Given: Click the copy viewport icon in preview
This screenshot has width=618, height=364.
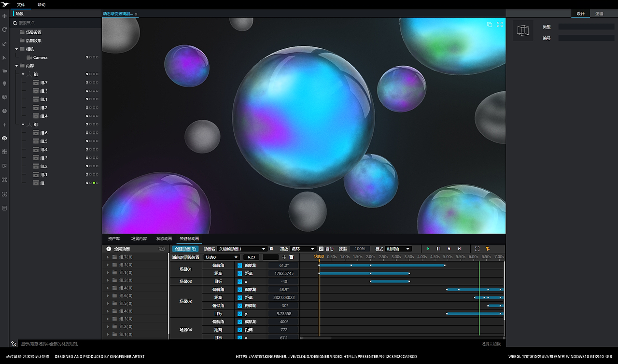Looking at the screenshot, I should [490, 25].
